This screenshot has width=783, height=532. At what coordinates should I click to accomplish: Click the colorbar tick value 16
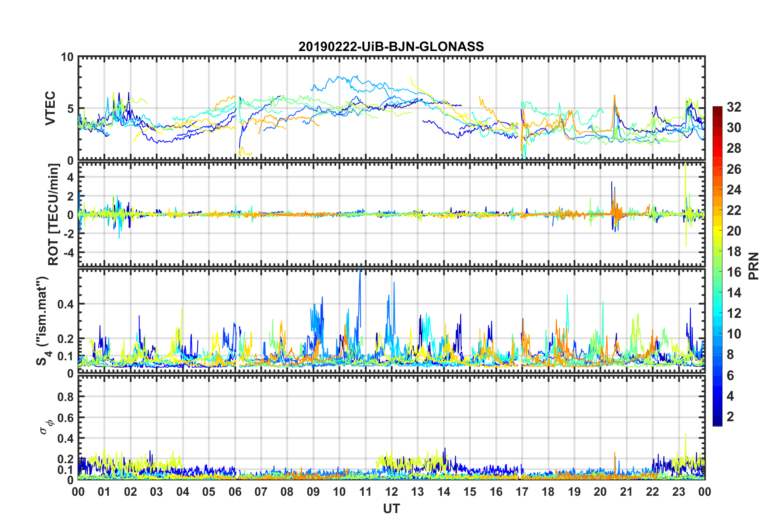click(x=734, y=272)
